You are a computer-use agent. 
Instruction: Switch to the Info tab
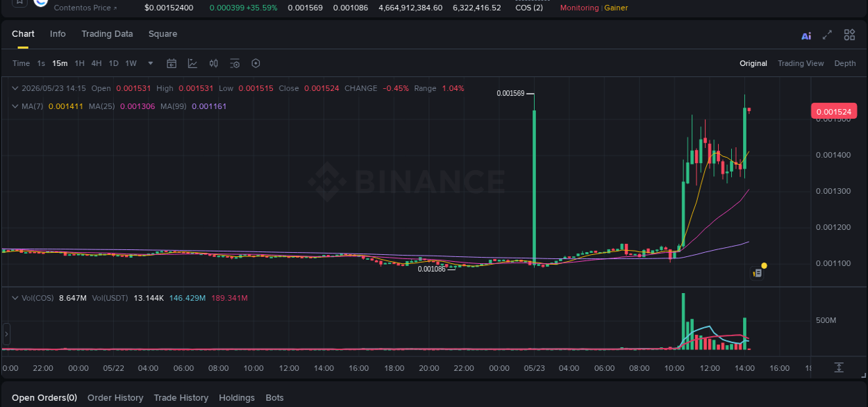[58, 34]
